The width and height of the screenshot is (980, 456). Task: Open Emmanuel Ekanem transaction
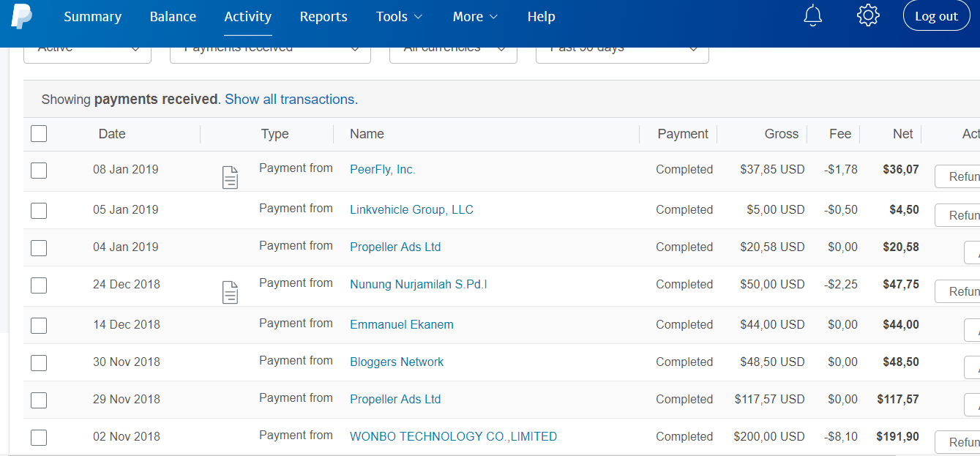tap(402, 325)
